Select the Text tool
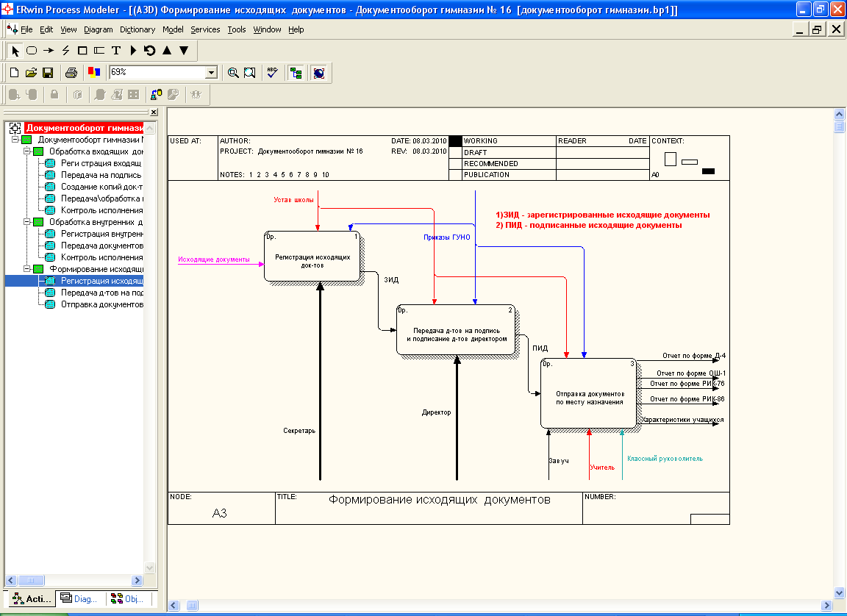 tap(115, 51)
